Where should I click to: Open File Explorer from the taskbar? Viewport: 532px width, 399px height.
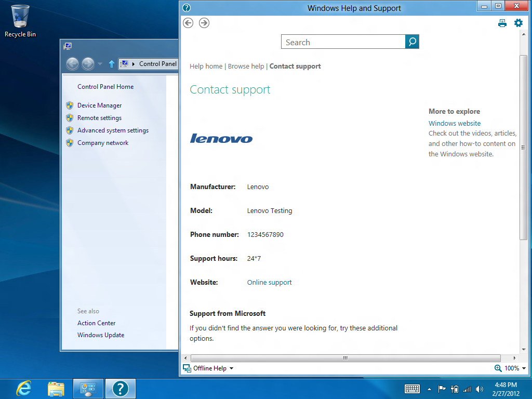pos(56,388)
